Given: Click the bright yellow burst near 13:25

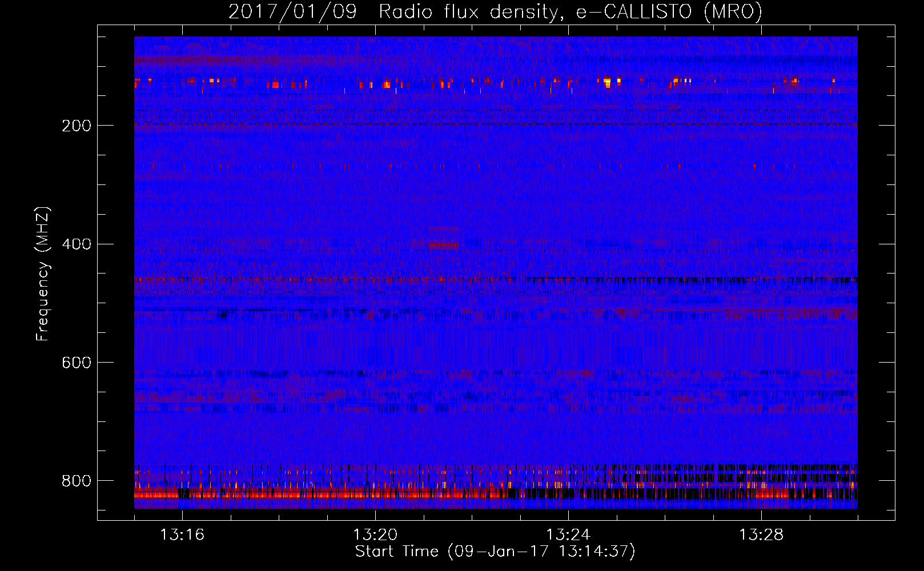Looking at the screenshot, I should tap(608, 82).
